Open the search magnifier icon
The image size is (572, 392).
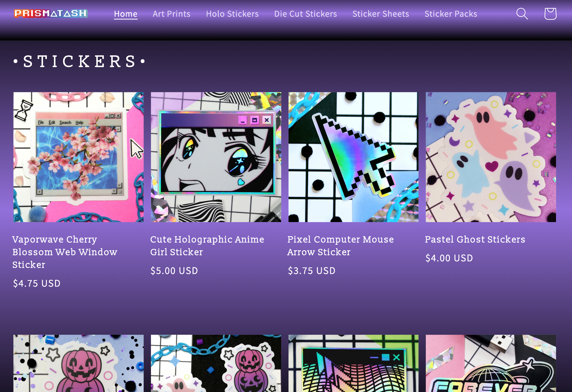522,14
